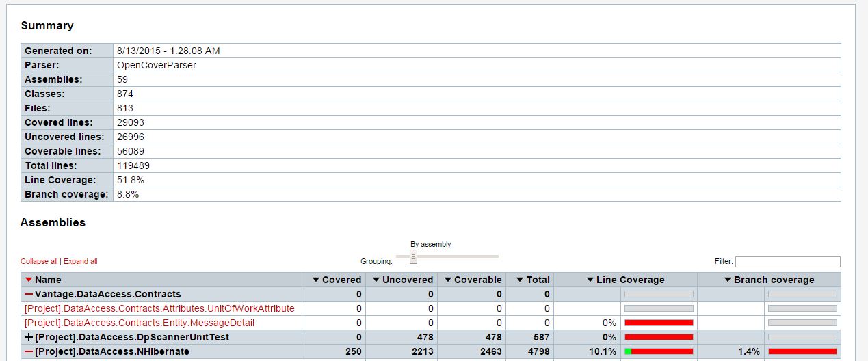868x361 pixels.
Task: Collapse the Vantage.DataAccess.Contracts assembly row
Action: pos(29,294)
